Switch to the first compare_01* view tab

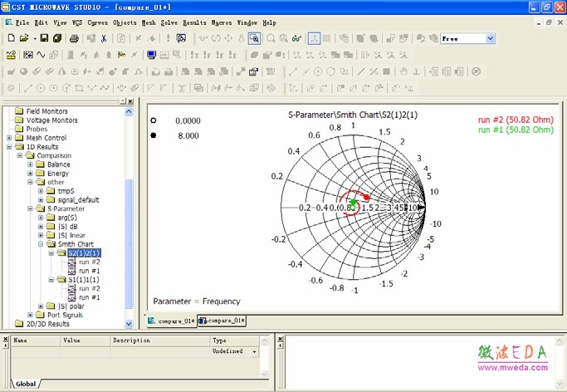[172, 321]
